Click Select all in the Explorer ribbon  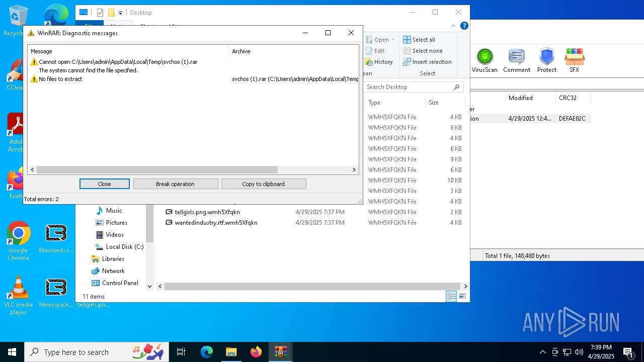point(419,40)
